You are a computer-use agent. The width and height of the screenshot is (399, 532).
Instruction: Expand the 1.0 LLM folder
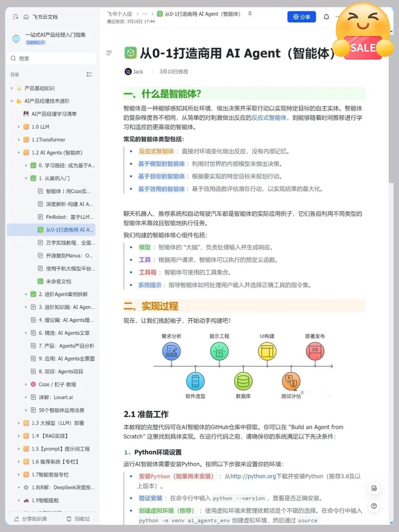[x=19, y=127]
